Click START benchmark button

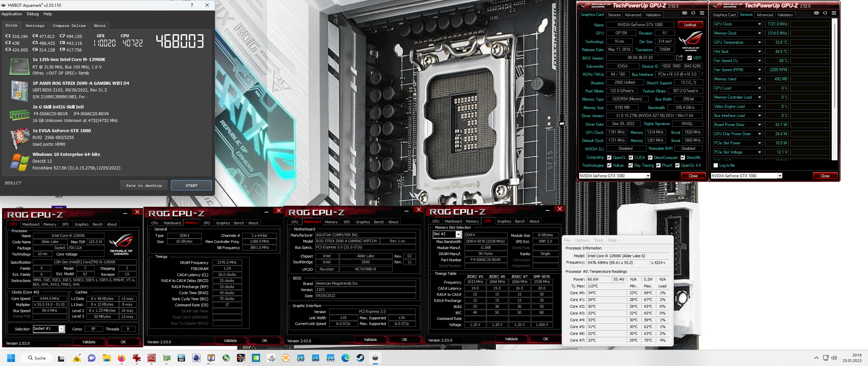(191, 185)
